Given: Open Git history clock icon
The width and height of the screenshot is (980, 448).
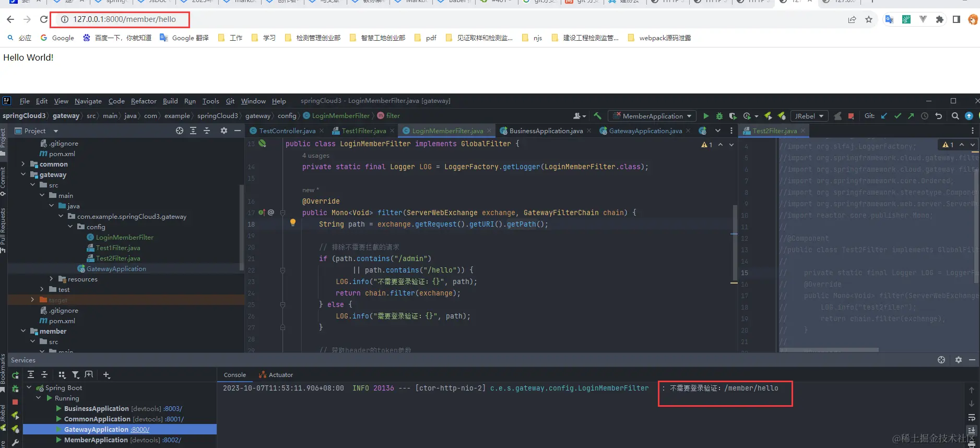Looking at the screenshot, I should tap(925, 116).
